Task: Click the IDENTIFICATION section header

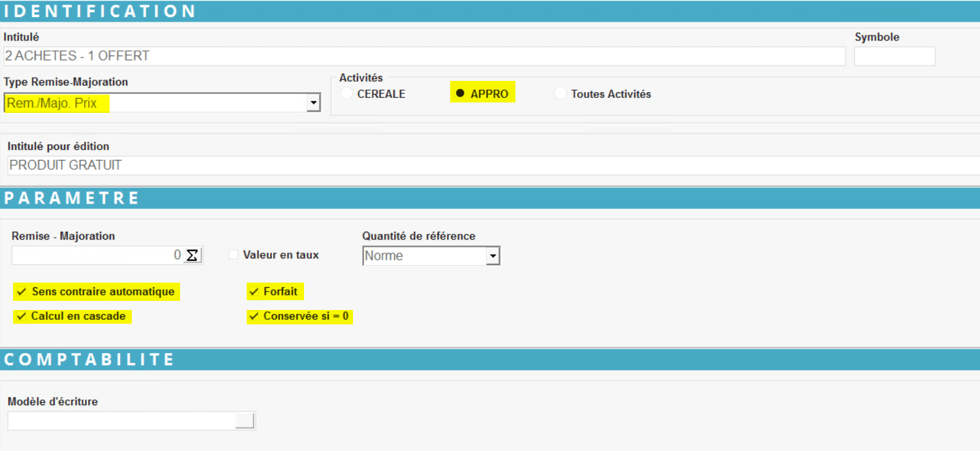Action: (101, 11)
